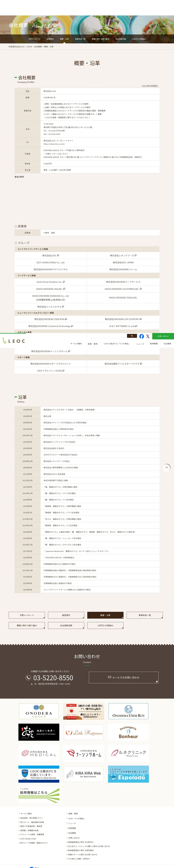Click the メールでのお問い合わせ button
Image resolution: width=174 pixels, height=868 pixels.
[124, 677]
